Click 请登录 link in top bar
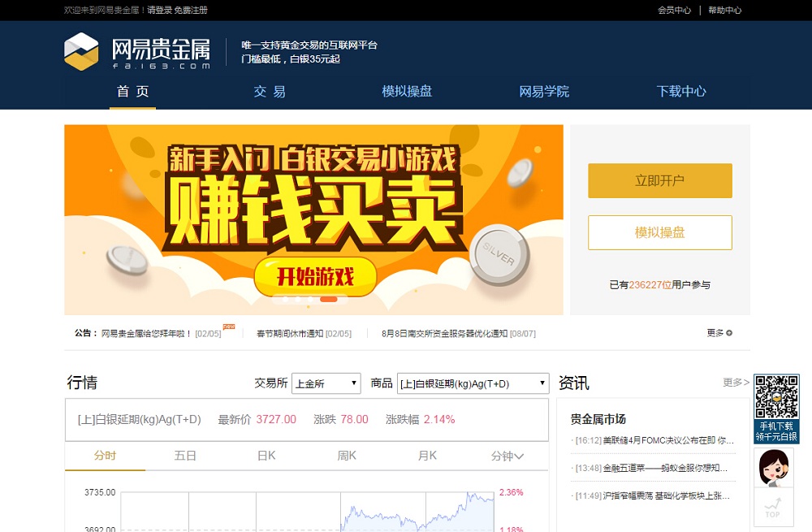This screenshot has height=532, width=812. tap(159, 11)
